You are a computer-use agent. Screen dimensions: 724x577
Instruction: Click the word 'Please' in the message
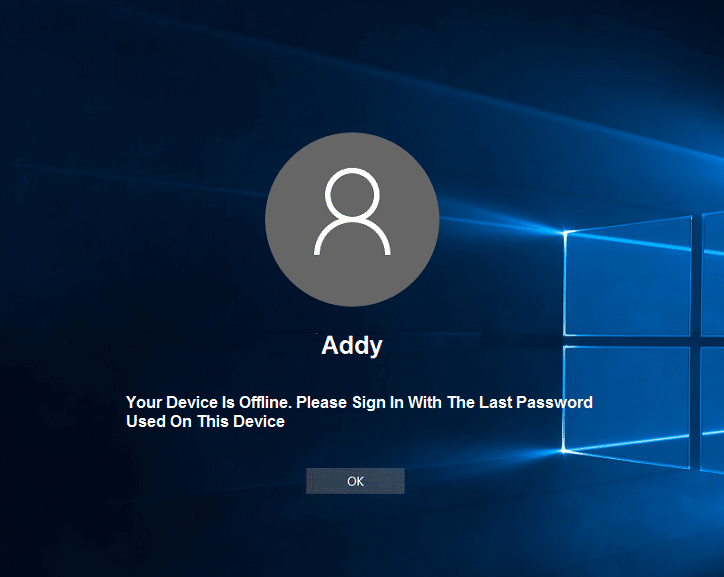323,402
